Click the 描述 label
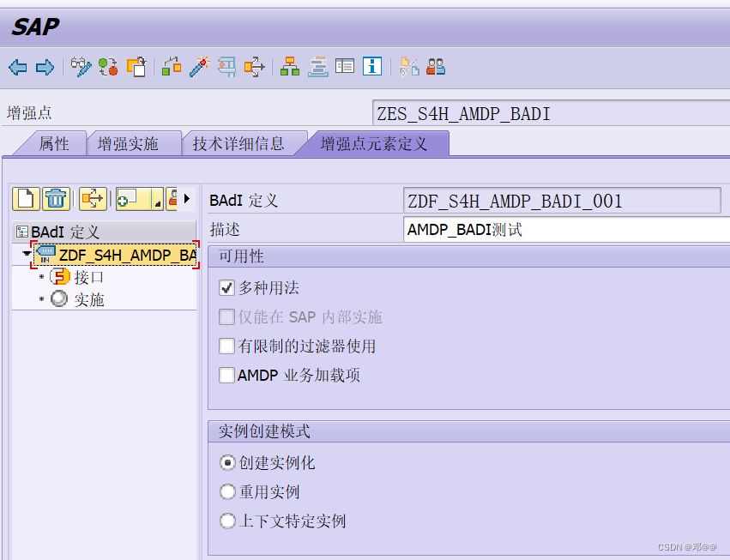This screenshot has width=730, height=560. 225,230
